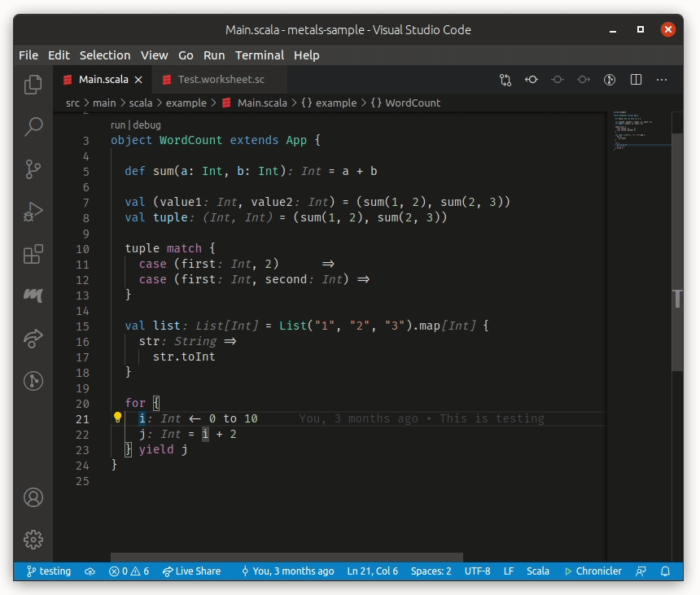This screenshot has height=595, width=700.
Task: Click the 'run' code lens above WordCount
Action: pos(118,125)
